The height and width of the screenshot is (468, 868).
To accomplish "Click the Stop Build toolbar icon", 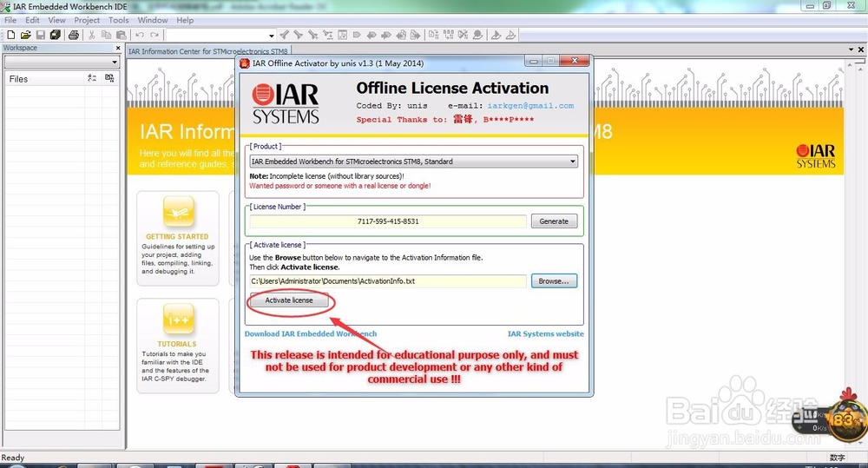I will click(463, 35).
